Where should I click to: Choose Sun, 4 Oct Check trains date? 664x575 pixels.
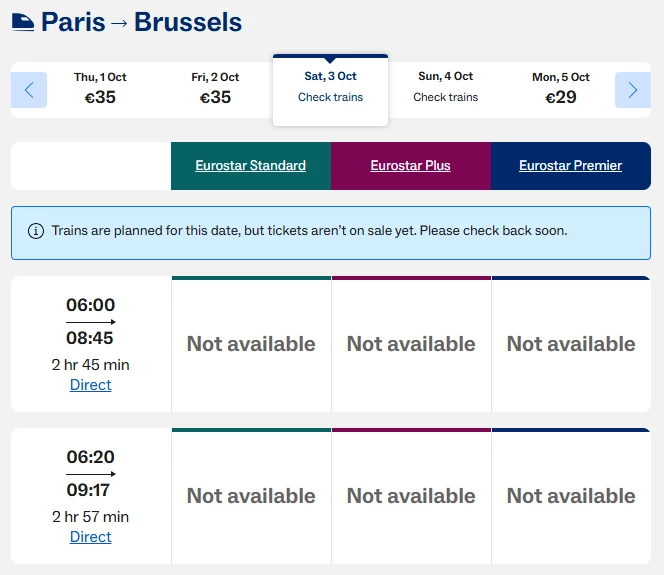point(445,89)
